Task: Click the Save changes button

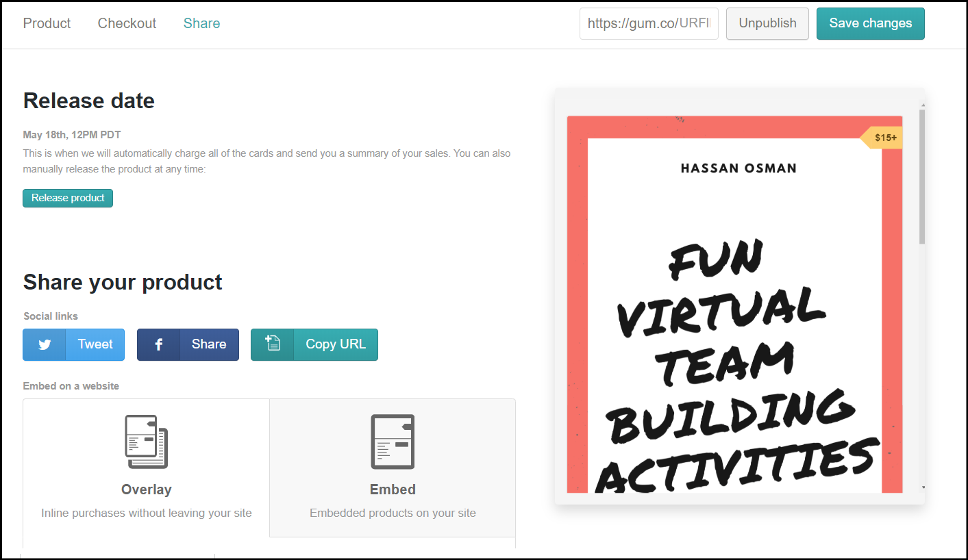Action: (870, 23)
